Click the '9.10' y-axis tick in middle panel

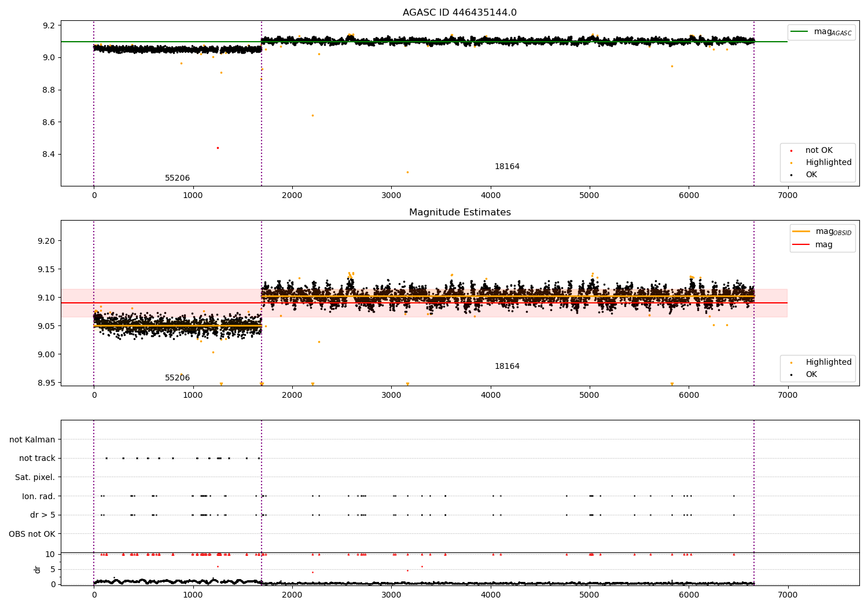coord(47,298)
